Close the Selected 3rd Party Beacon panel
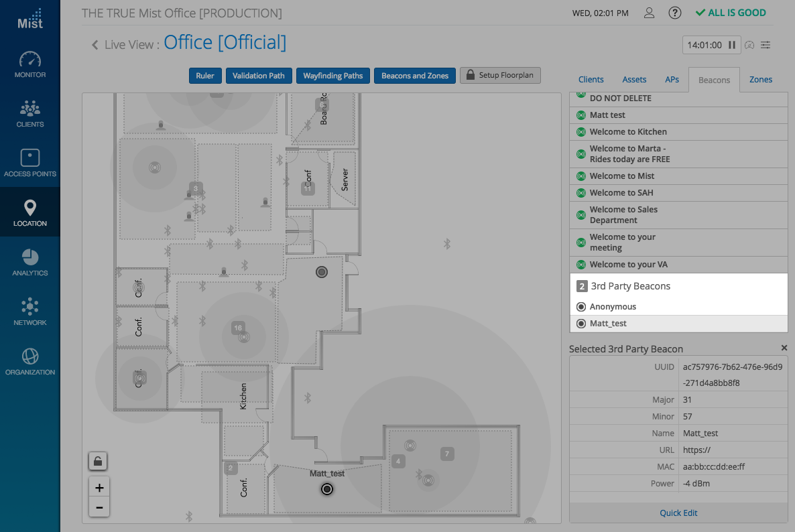Viewport: 795px width, 532px height. [x=784, y=348]
